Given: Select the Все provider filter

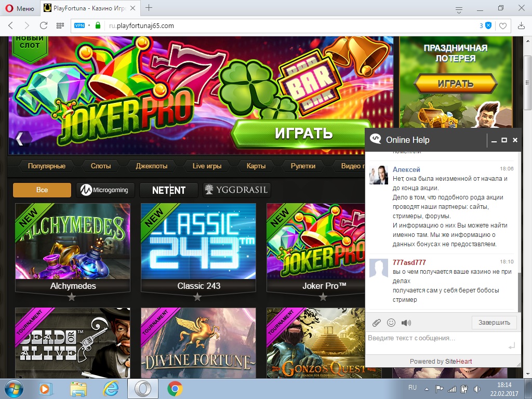Looking at the screenshot, I should point(42,190).
